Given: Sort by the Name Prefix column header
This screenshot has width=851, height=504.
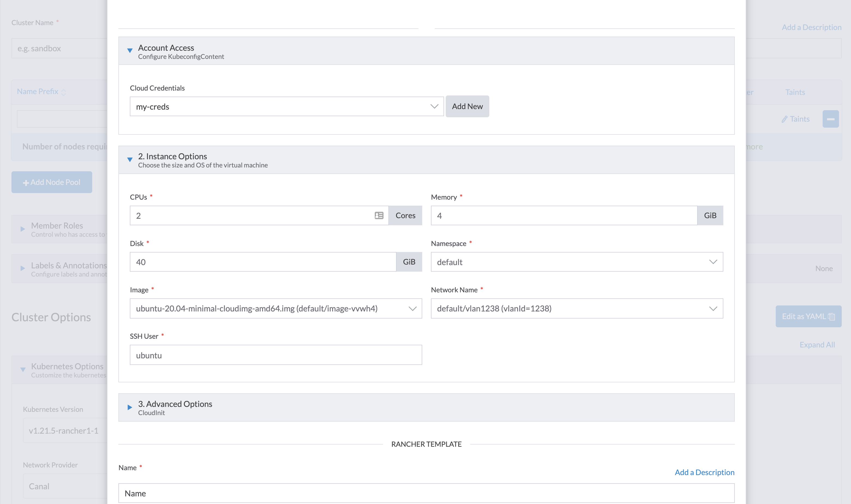Looking at the screenshot, I should [x=41, y=92].
